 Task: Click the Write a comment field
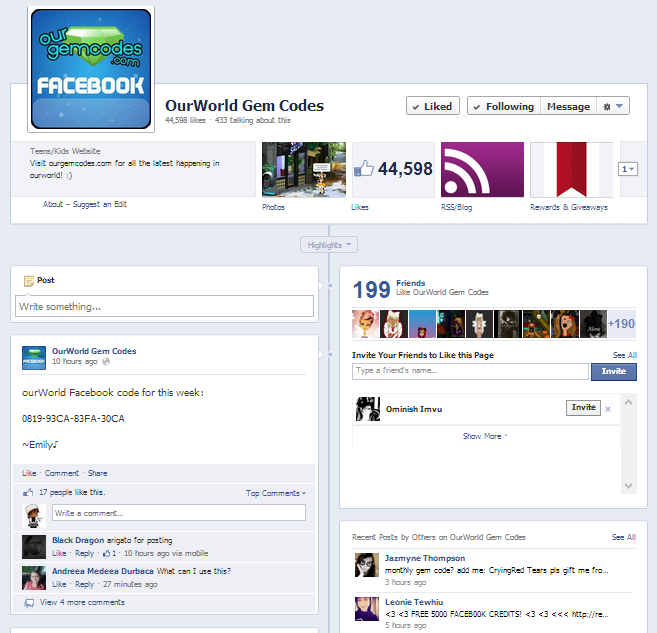click(178, 513)
